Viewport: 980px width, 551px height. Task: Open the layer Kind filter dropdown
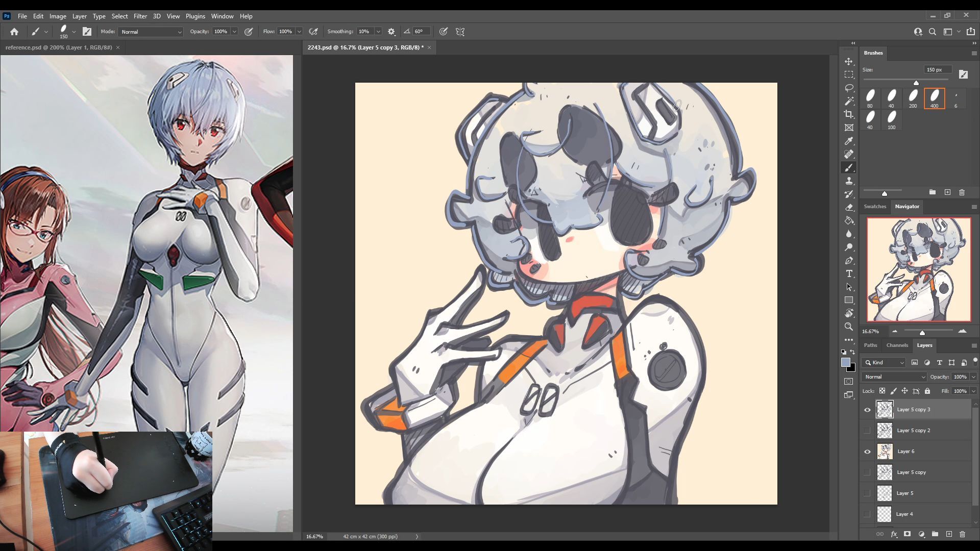(x=884, y=363)
